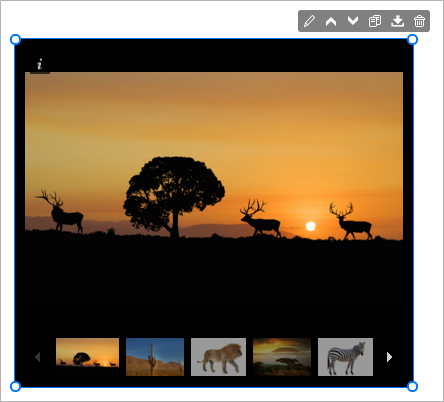This screenshot has width=444, height=402.
Task: Duplicate the gallery with the copy icon
Action: pos(375,21)
